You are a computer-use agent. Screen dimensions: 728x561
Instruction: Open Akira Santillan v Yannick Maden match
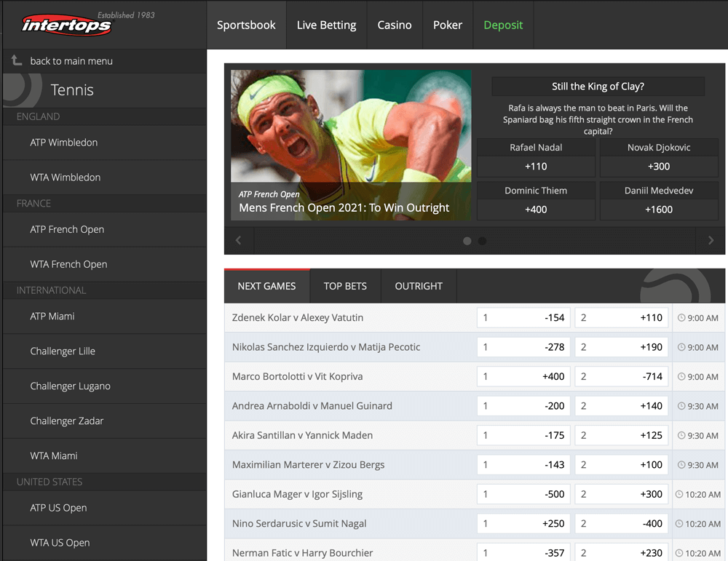click(x=302, y=435)
